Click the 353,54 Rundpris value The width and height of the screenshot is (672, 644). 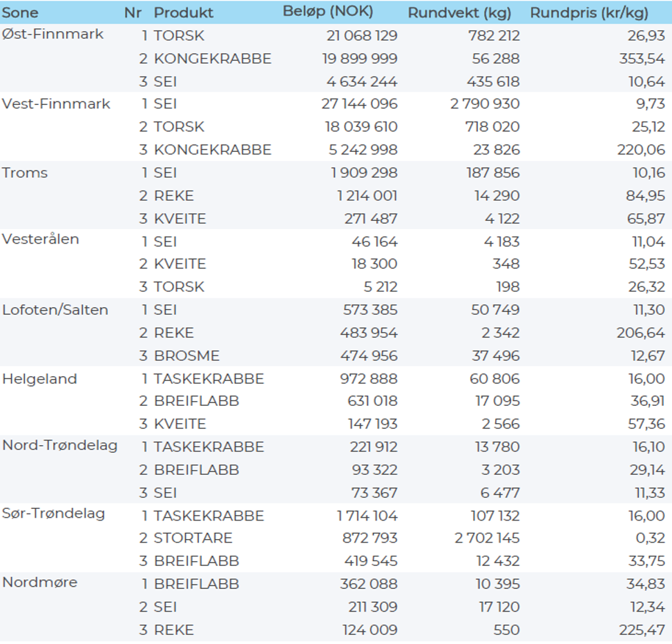point(642,59)
